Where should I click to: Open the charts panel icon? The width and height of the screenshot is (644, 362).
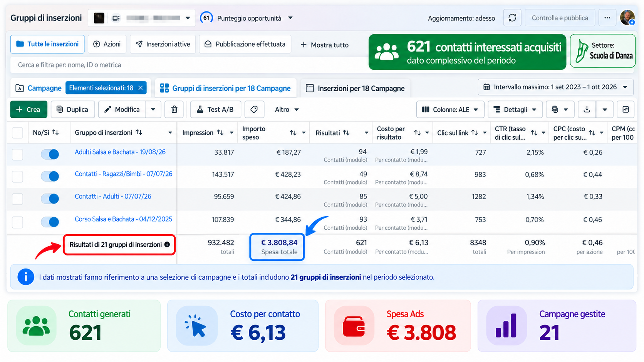coord(626,110)
